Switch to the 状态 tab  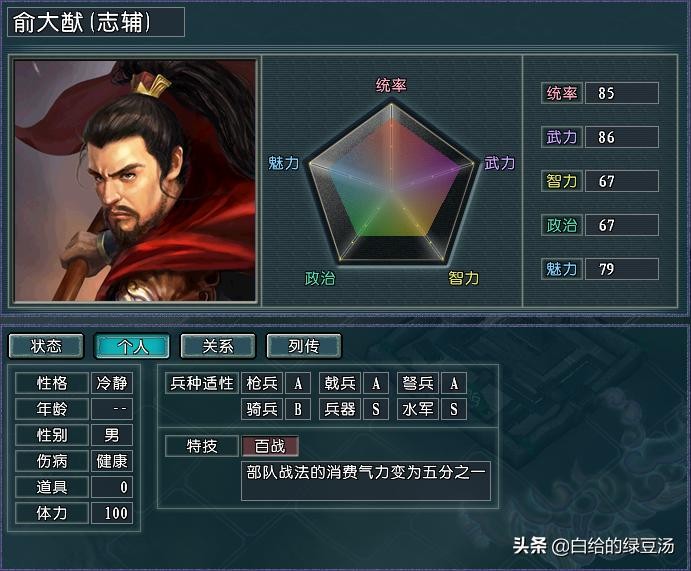[x=46, y=346]
